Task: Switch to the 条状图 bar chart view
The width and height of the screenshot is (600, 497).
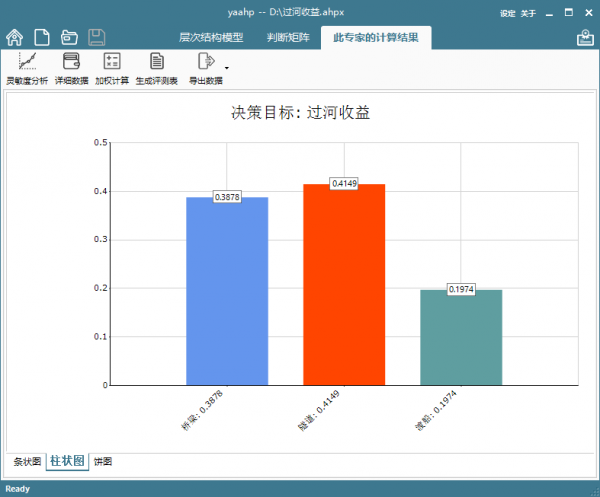Action: pyautogui.click(x=27, y=462)
